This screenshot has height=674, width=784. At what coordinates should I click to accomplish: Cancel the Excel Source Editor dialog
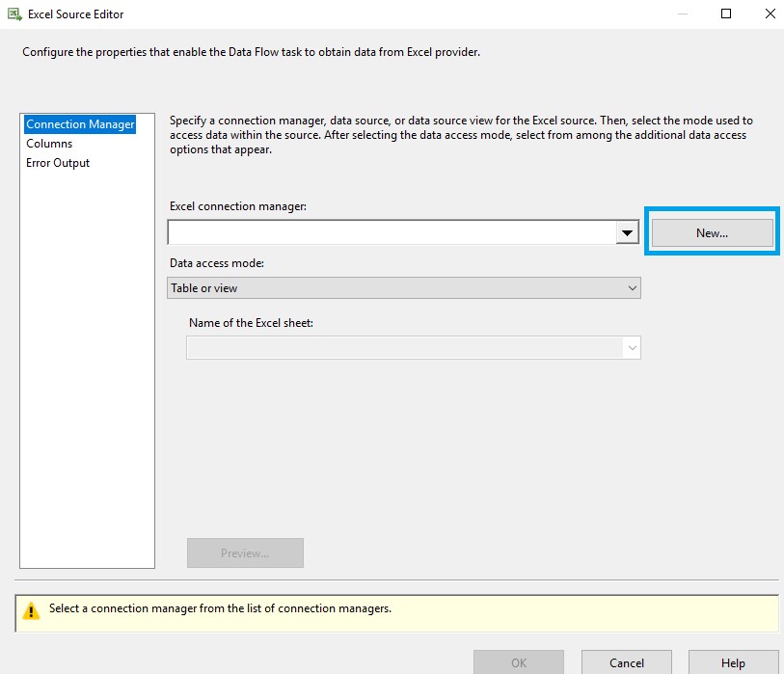(627, 662)
